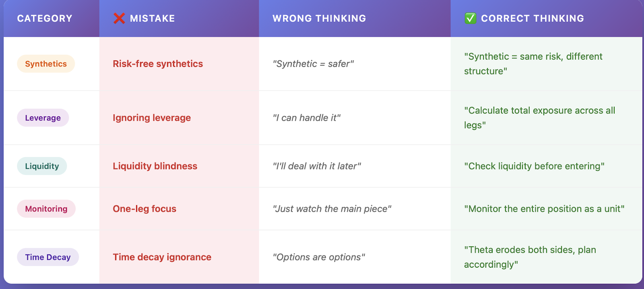Select the Leverage category tag
The width and height of the screenshot is (644, 289).
[43, 118]
